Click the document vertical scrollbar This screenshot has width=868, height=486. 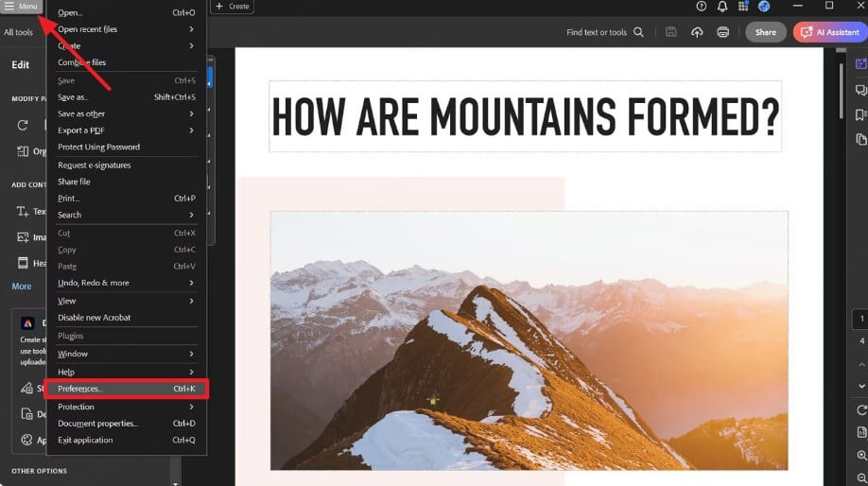click(x=842, y=89)
